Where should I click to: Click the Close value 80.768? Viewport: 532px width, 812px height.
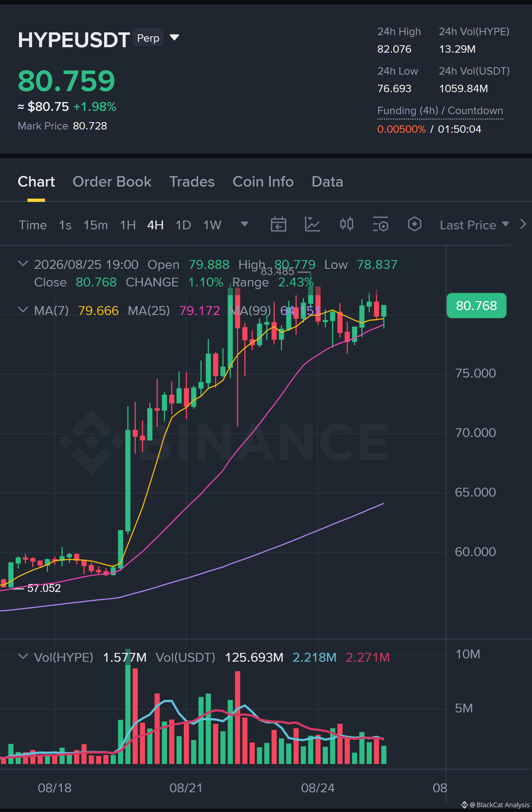click(x=96, y=282)
